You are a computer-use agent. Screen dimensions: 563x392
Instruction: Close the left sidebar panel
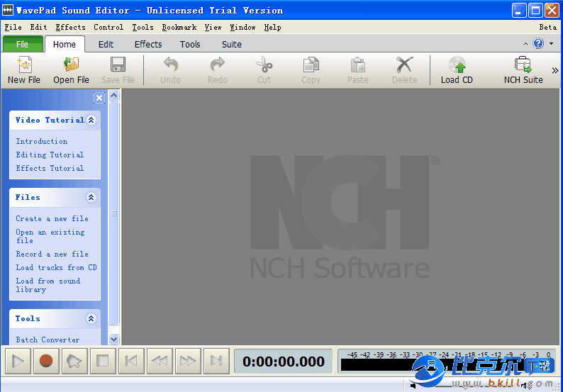click(x=99, y=98)
